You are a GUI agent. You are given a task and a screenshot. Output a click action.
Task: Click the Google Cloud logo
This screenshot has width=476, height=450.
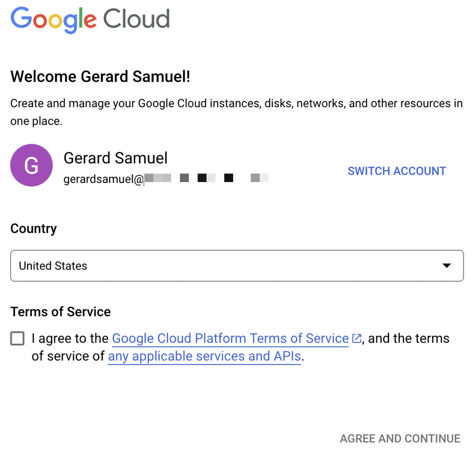pyautogui.click(x=90, y=19)
